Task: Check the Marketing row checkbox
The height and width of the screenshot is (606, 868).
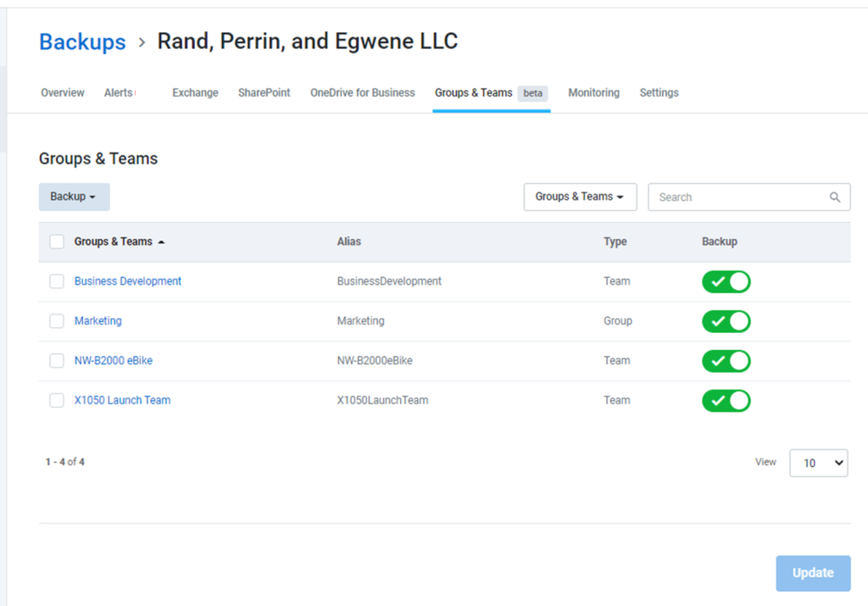Action: click(x=57, y=321)
